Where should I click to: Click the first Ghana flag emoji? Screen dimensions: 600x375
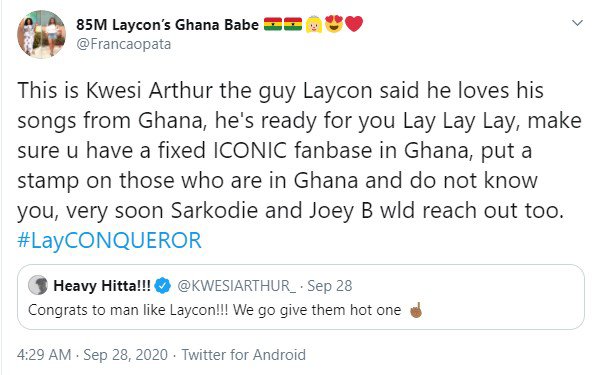tap(273, 24)
